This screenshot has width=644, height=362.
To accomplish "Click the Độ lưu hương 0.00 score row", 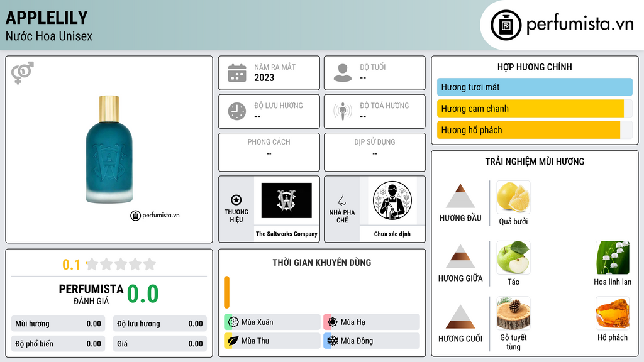I will (160, 324).
